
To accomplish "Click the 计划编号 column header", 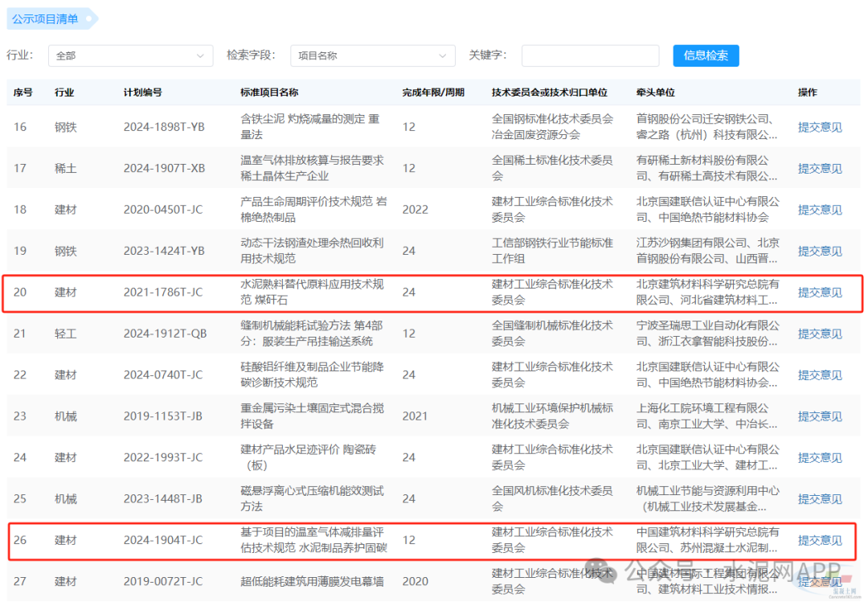I will click(142, 92).
